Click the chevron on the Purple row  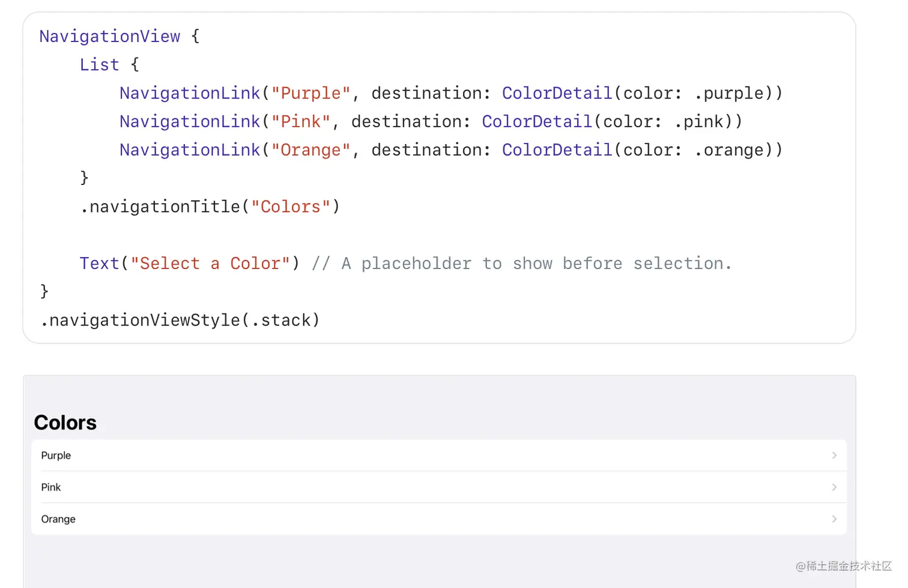pos(834,455)
